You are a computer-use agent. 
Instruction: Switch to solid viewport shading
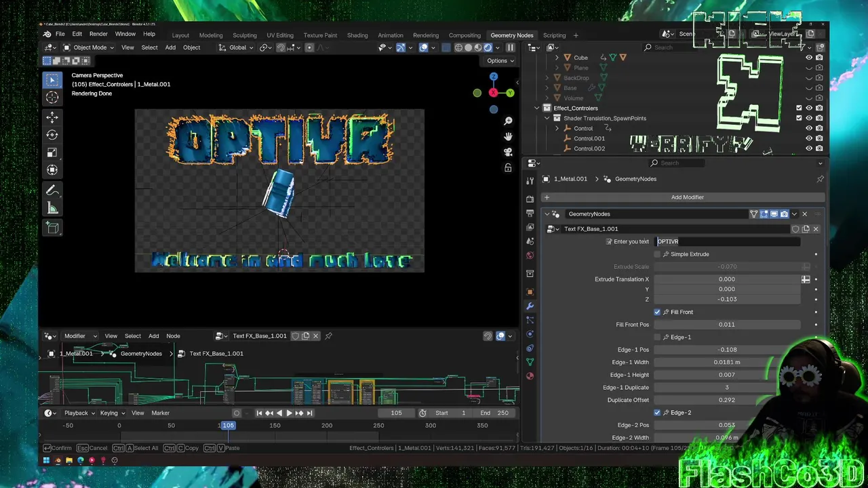(x=468, y=47)
